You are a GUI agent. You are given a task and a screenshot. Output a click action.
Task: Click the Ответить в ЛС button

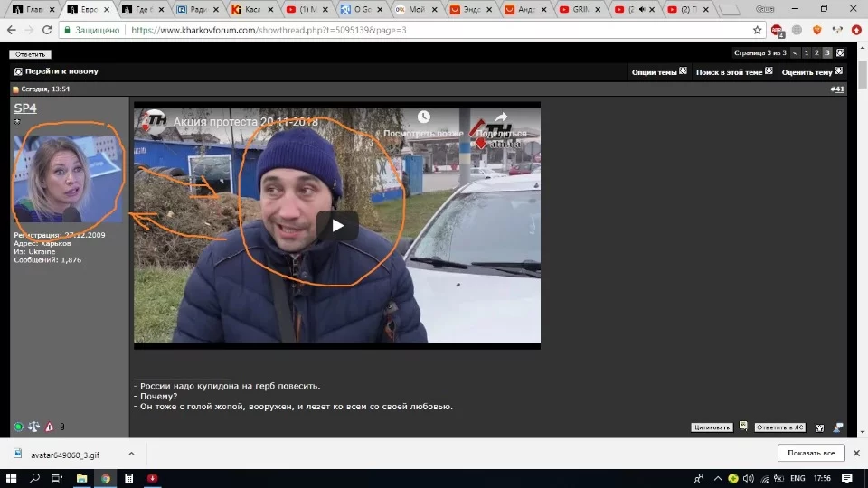point(780,427)
